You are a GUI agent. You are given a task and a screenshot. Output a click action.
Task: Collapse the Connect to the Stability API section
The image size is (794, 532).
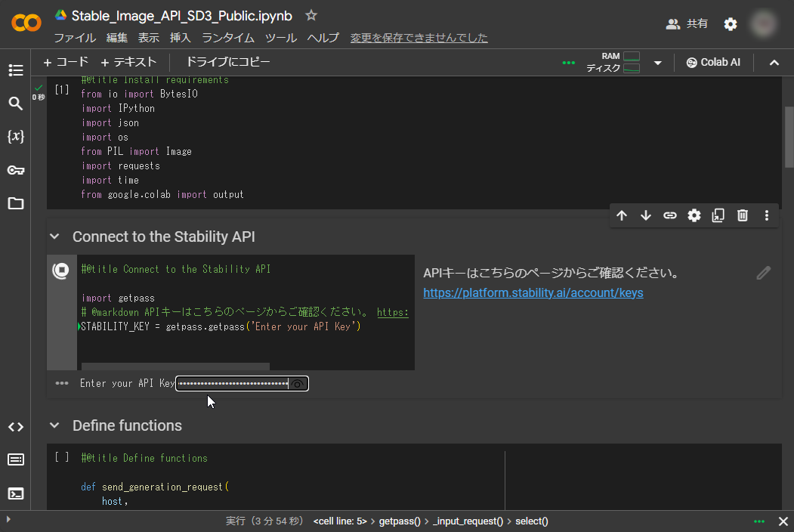point(54,237)
